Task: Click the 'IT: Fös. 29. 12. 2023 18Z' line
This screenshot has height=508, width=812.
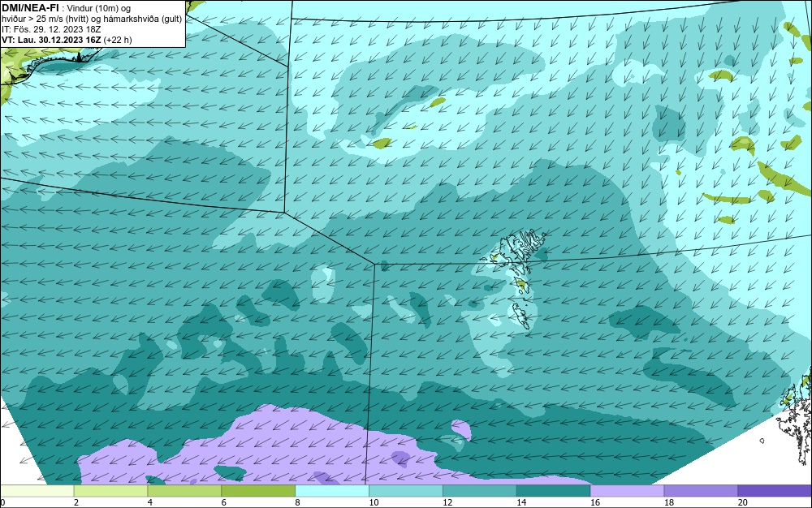Action: click(51, 29)
